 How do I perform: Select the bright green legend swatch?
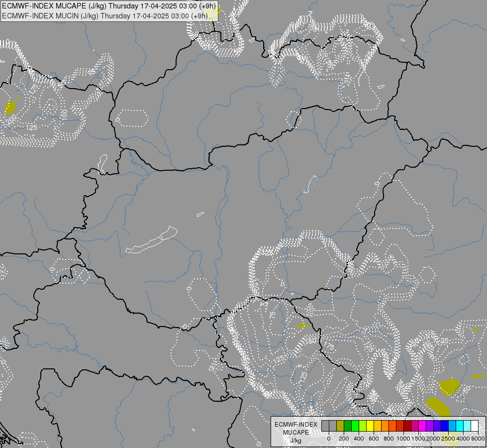pos(355,426)
